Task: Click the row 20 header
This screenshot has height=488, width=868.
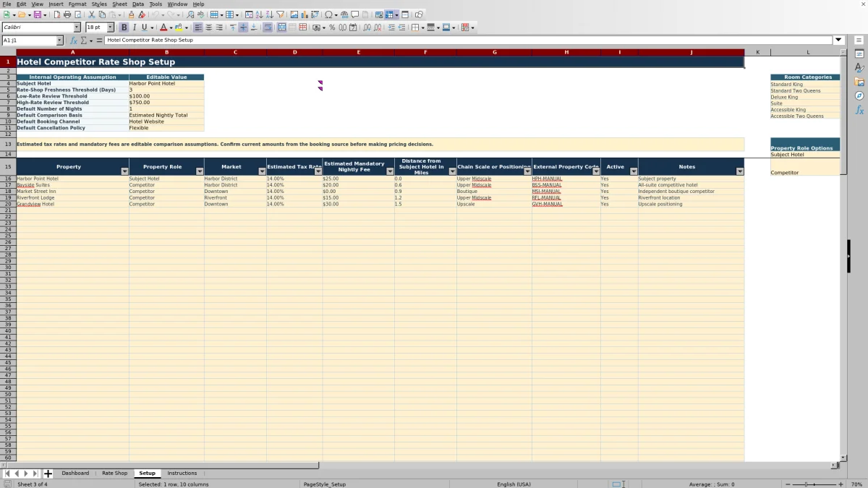Action: [8, 204]
